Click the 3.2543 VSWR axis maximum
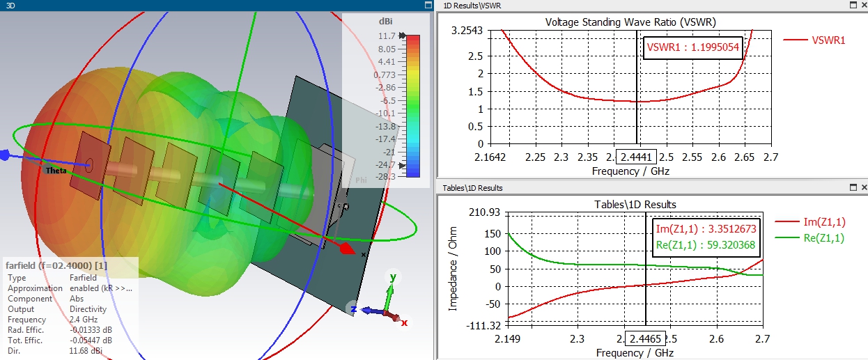This screenshot has width=868, height=360. pyautogui.click(x=466, y=31)
